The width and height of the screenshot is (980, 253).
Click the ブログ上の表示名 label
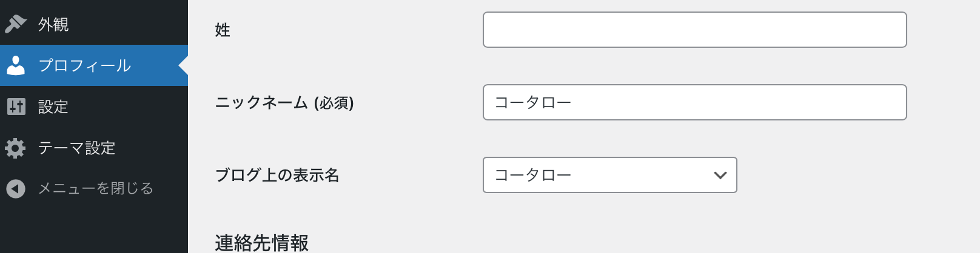(277, 176)
